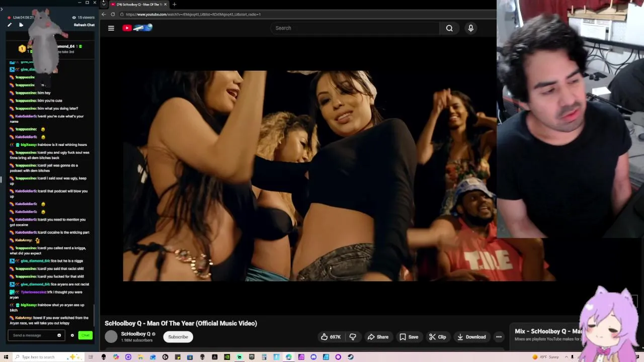This screenshot has width=644, height=362.
Task: Open the ScHoolboy Q channel name link
Action: click(x=136, y=334)
